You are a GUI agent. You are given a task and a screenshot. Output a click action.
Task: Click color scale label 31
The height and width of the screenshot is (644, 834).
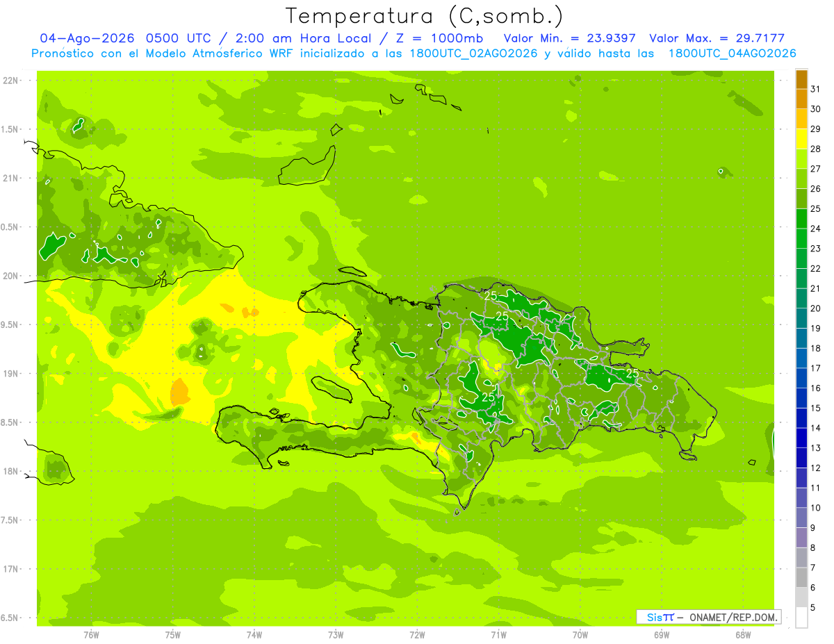[815, 89]
